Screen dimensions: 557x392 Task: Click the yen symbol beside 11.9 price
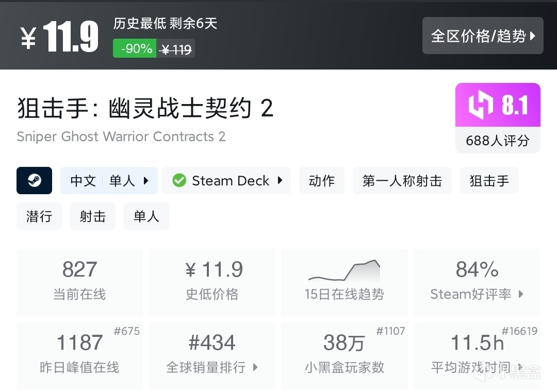pos(28,38)
